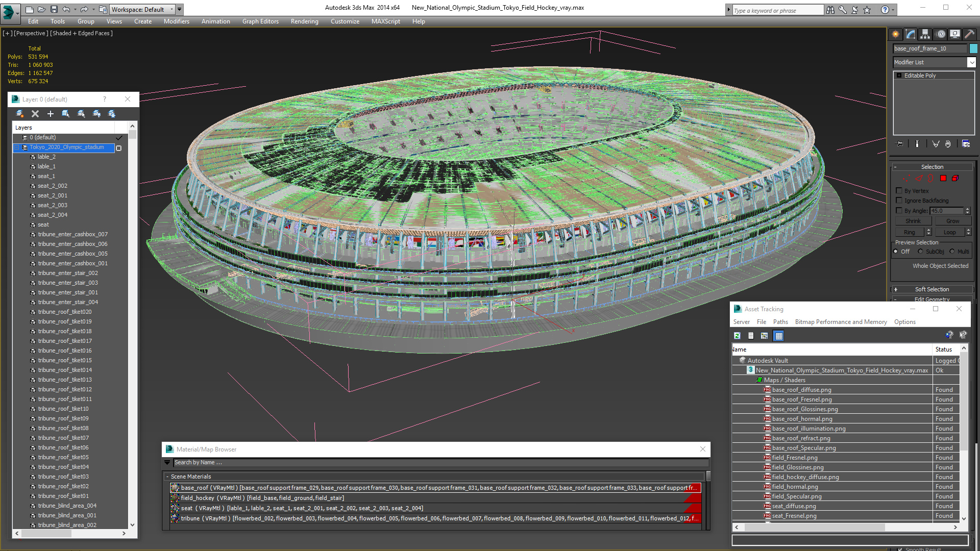Viewport: 980px width, 551px height.
Task: Select SubObj preview selection radio button
Action: (920, 252)
